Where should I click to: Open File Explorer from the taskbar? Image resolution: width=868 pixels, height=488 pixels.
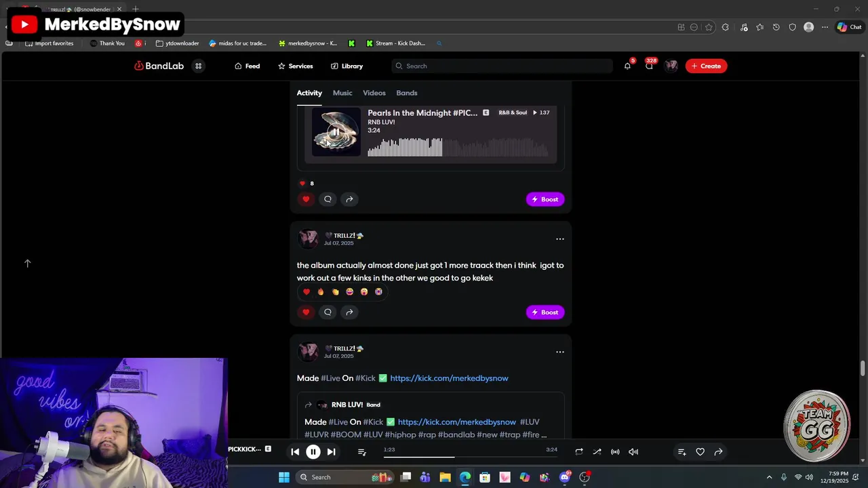(445, 477)
